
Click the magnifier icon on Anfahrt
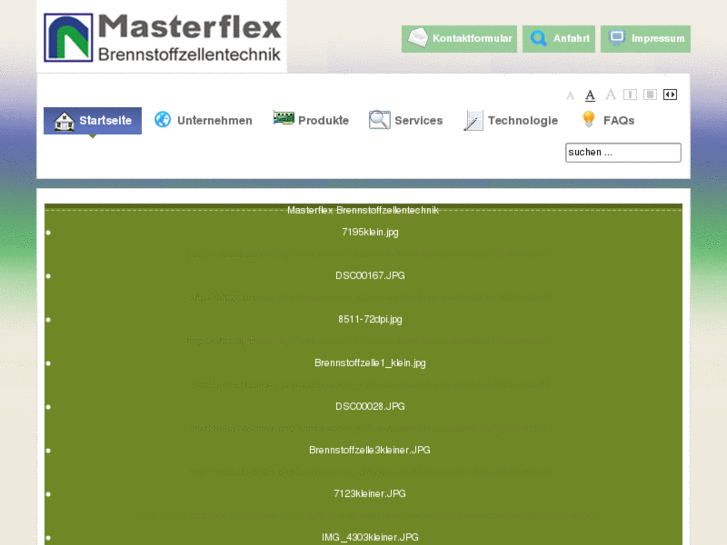pyautogui.click(x=538, y=38)
